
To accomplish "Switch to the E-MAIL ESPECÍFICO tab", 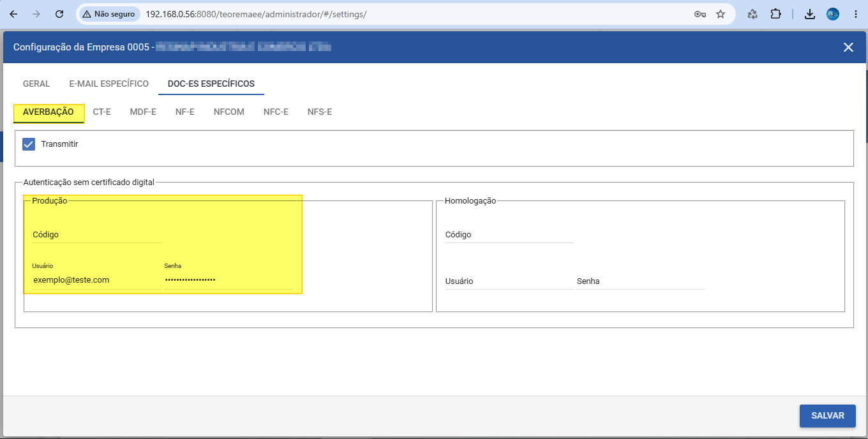I will click(x=109, y=84).
